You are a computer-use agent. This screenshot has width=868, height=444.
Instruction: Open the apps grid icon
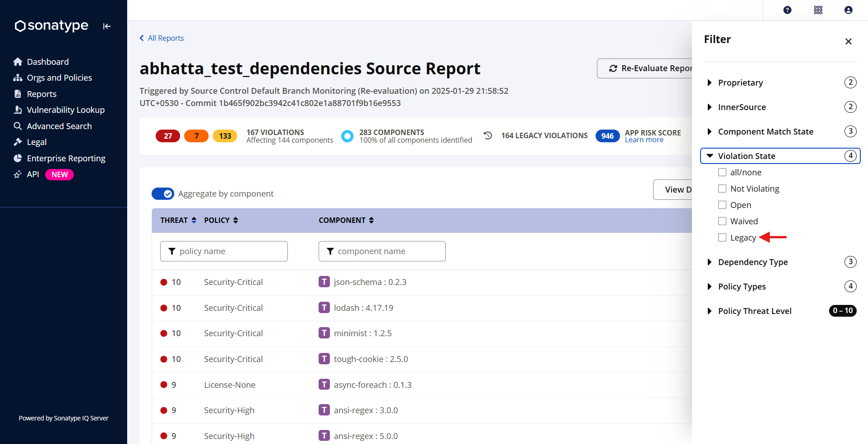(x=818, y=10)
